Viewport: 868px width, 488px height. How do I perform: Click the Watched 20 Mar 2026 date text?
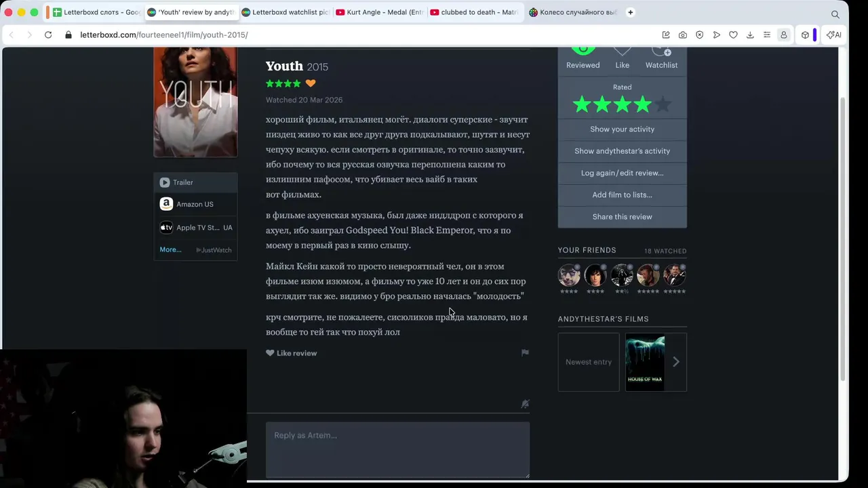point(304,100)
